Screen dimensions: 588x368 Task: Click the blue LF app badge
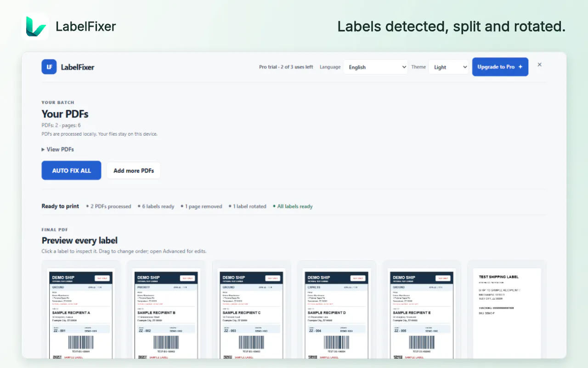click(x=49, y=67)
